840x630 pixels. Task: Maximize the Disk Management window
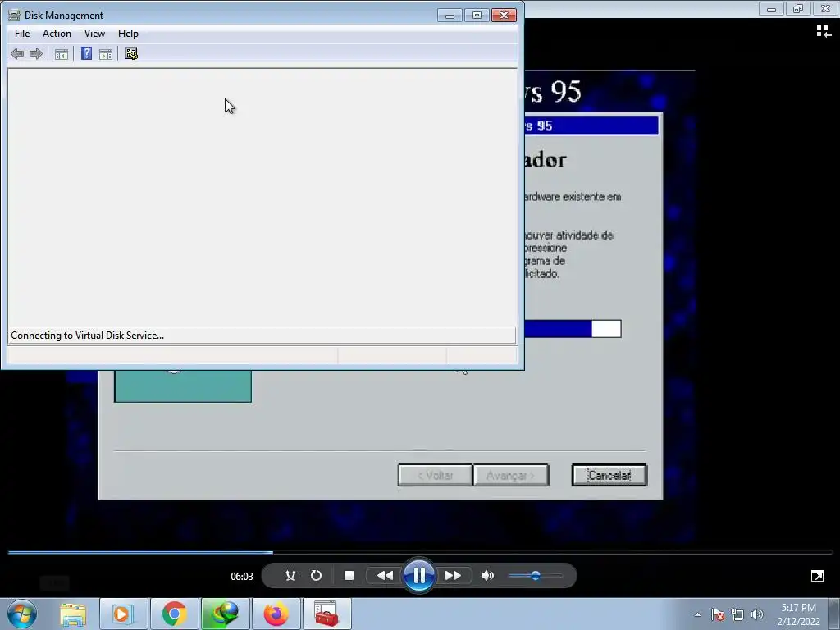(x=477, y=16)
